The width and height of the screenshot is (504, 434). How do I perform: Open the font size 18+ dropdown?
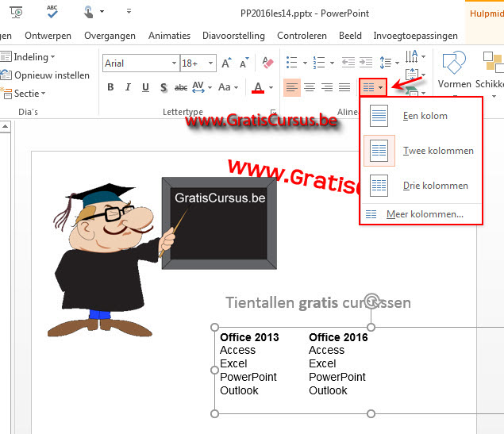pos(210,63)
